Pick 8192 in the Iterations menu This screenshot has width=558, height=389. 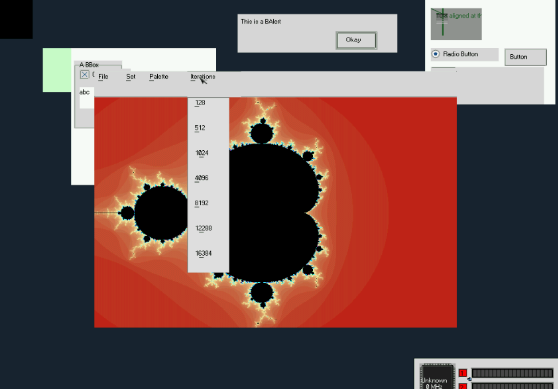208,203
